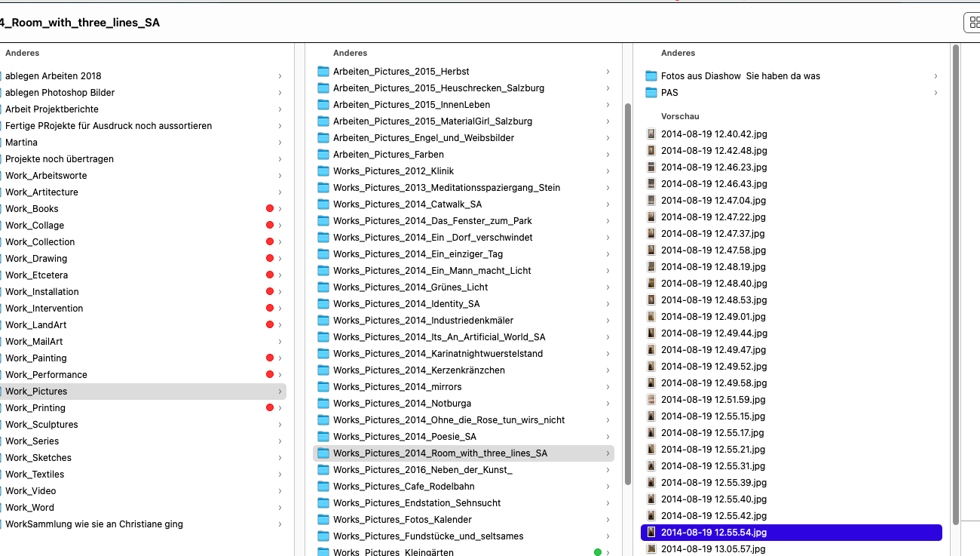Click the Vorschau group header

click(680, 116)
